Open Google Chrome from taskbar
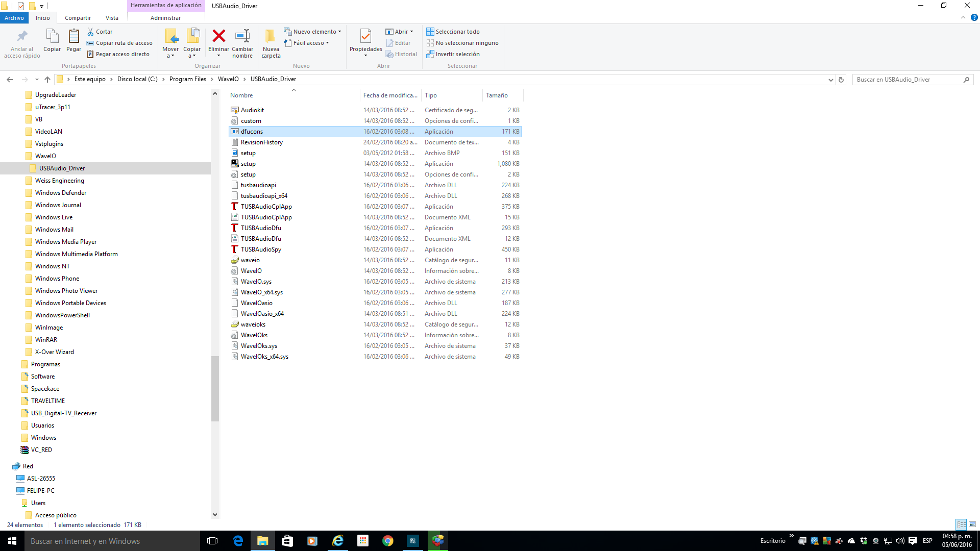Image resolution: width=980 pixels, height=551 pixels. coord(388,541)
